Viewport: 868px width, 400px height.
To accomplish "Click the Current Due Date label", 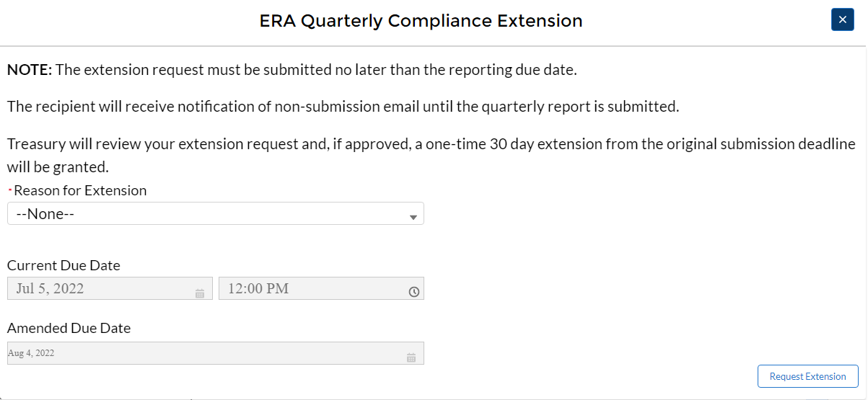I will [x=63, y=265].
